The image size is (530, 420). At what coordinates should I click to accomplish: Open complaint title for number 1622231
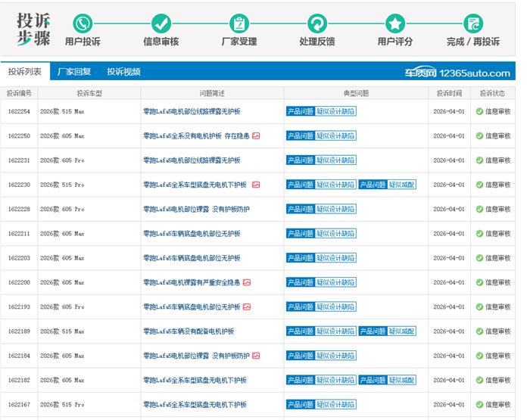tap(192, 160)
